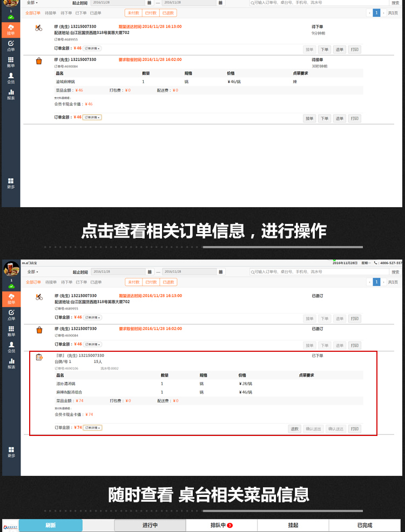Toggle the 已退款 filter in the lower screenshot
The height and width of the screenshot is (532, 405).
(169, 282)
